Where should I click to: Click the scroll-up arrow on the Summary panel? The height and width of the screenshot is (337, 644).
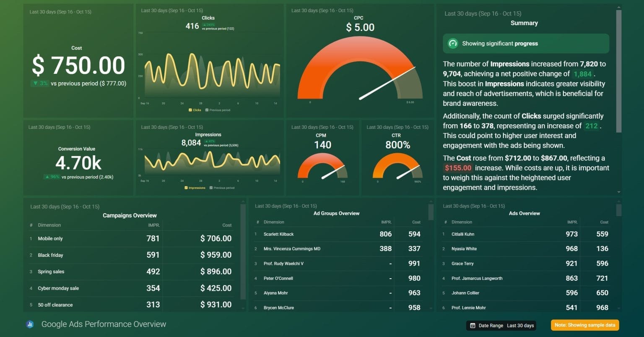(x=619, y=6)
